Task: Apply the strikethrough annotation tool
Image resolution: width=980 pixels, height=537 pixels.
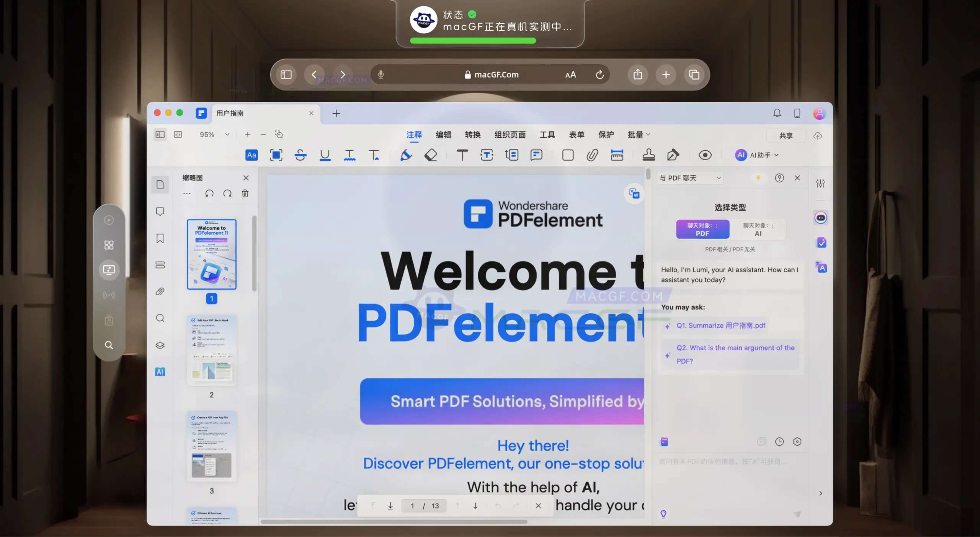Action: click(x=301, y=155)
